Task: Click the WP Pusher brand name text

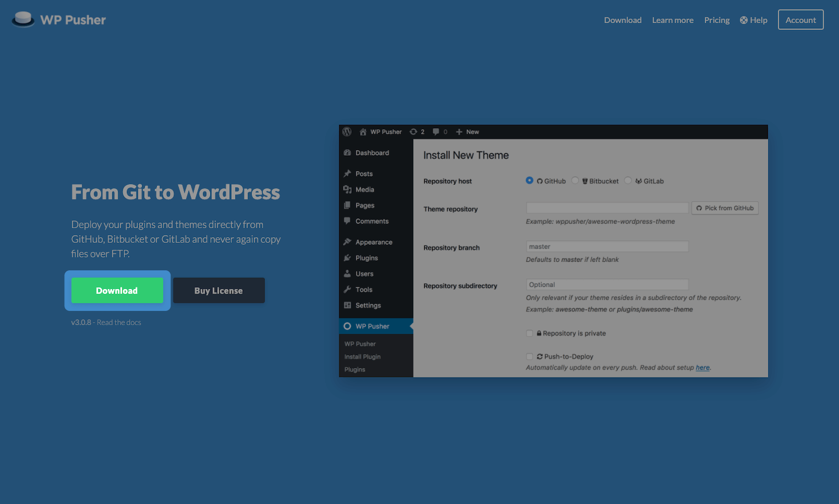Action: 73,20
